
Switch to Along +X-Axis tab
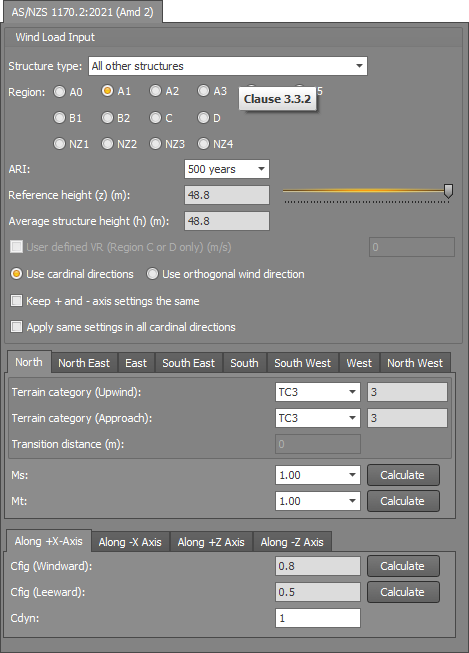coord(49,541)
